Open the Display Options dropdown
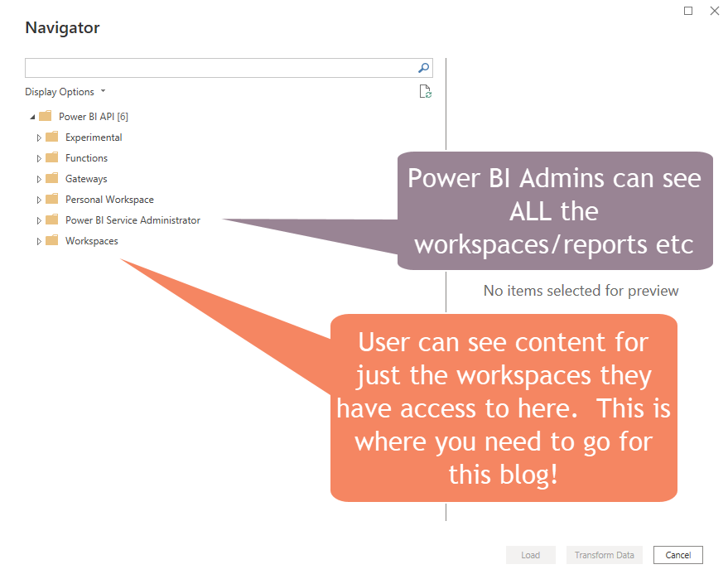This screenshot has height=579, width=728. [x=65, y=91]
